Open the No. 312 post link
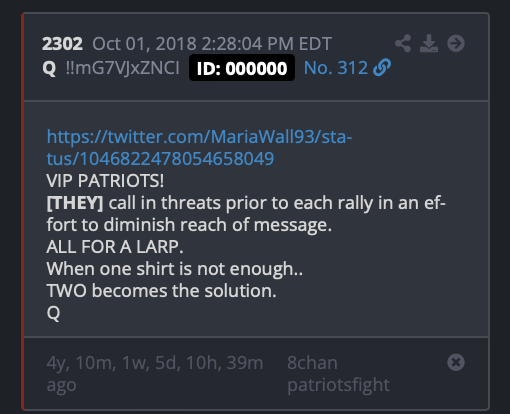Image resolution: width=510 pixels, height=414 pixels. tap(336, 68)
